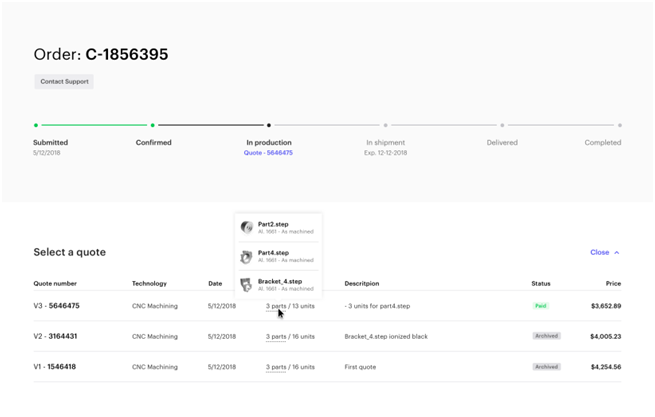The width and height of the screenshot is (655, 417).
Task: Click the Confirmed step marker dot
Action: 152,126
